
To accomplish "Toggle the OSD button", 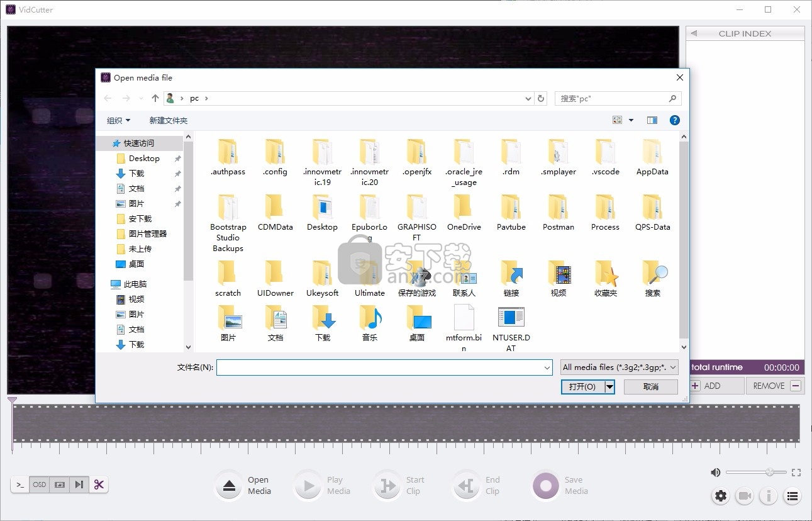I will click(40, 485).
